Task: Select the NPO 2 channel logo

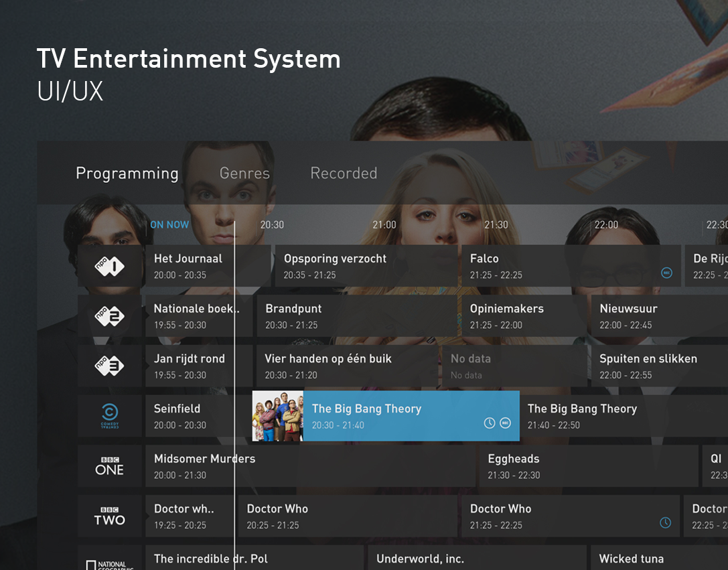Action: 110,316
